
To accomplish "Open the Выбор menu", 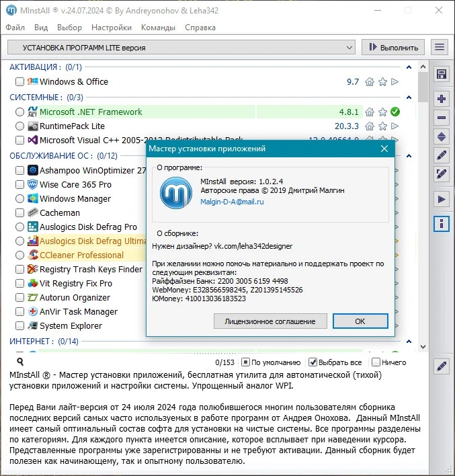I will coord(69,28).
